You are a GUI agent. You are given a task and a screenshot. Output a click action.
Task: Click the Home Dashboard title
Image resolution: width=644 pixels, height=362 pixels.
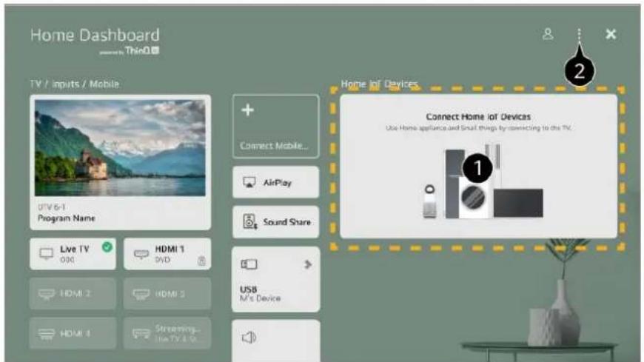[95, 36]
